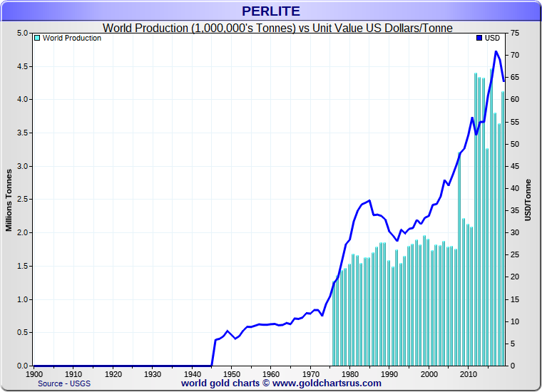Click the USD legend label
Screen dimensions: 542x392
[492, 38]
